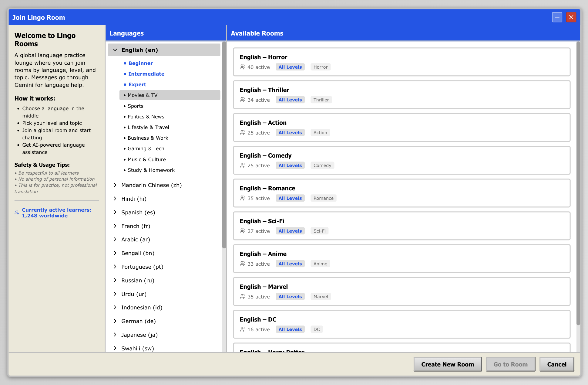Click people icon beside Currently active learners
The image size is (588, 385).
[x=17, y=213]
